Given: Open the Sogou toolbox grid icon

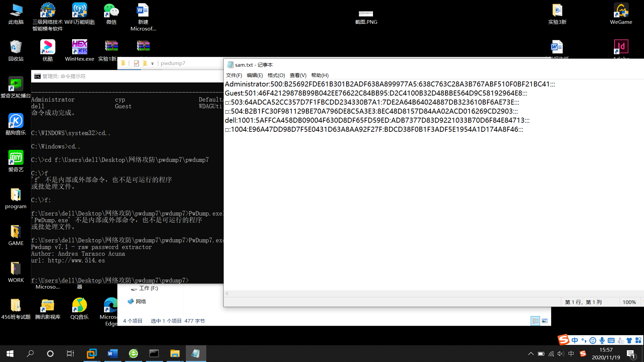Looking at the screenshot, I should [x=638, y=341].
